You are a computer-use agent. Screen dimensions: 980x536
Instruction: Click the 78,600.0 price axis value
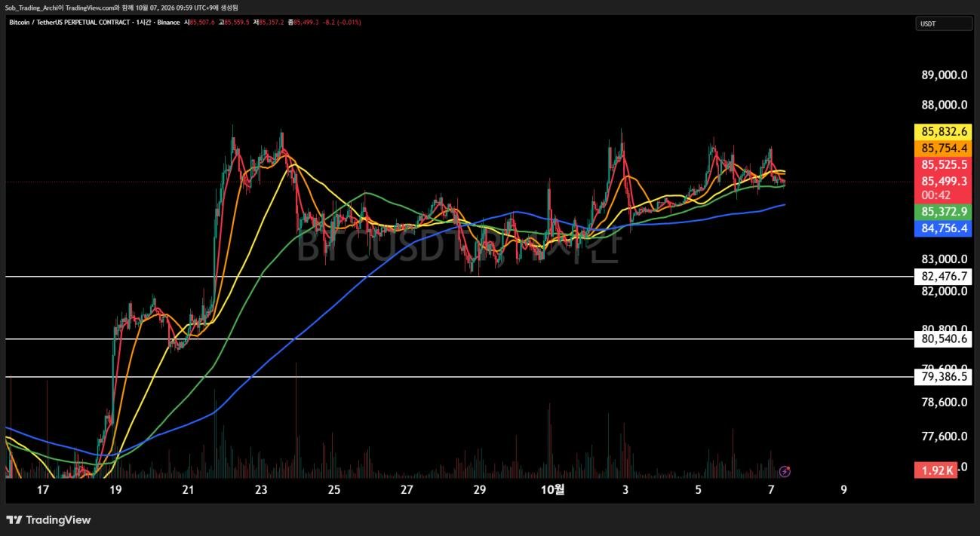[945, 402]
